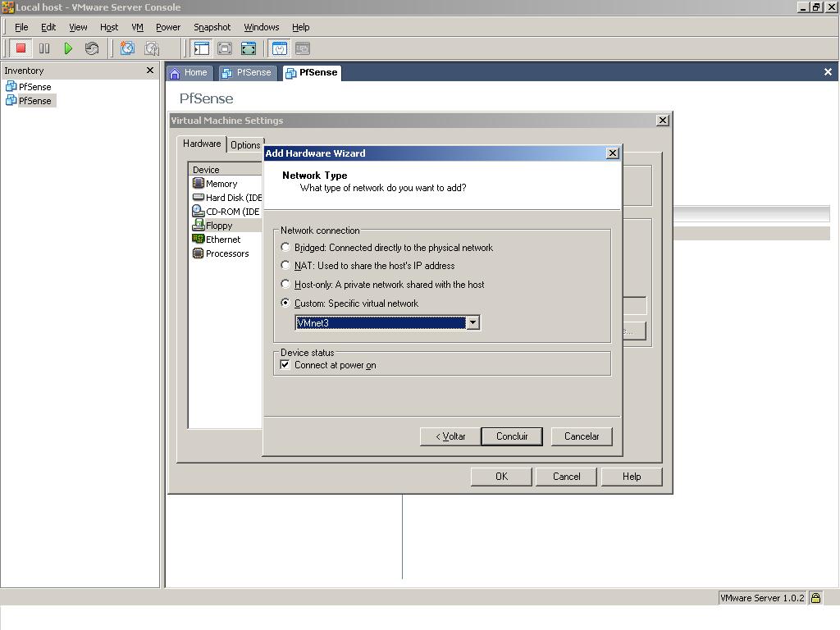Click the VMware app icon in title bar
Image resolution: width=840 pixels, height=630 pixels.
7,7
